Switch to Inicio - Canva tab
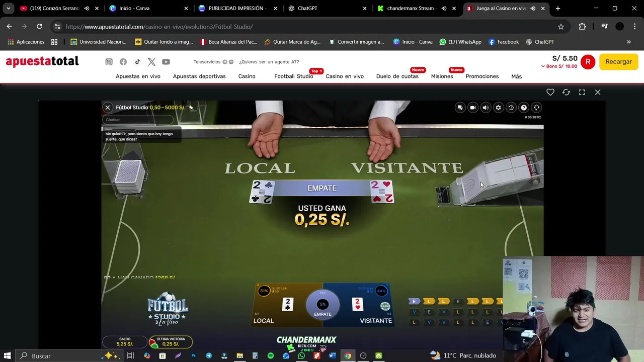The image size is (644, 362). click(149, 9)
